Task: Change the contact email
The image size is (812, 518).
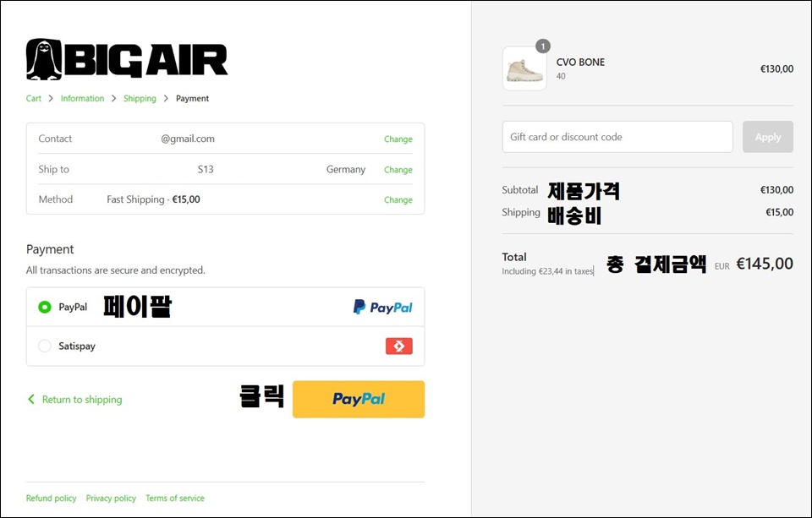Action: (398, 139)
